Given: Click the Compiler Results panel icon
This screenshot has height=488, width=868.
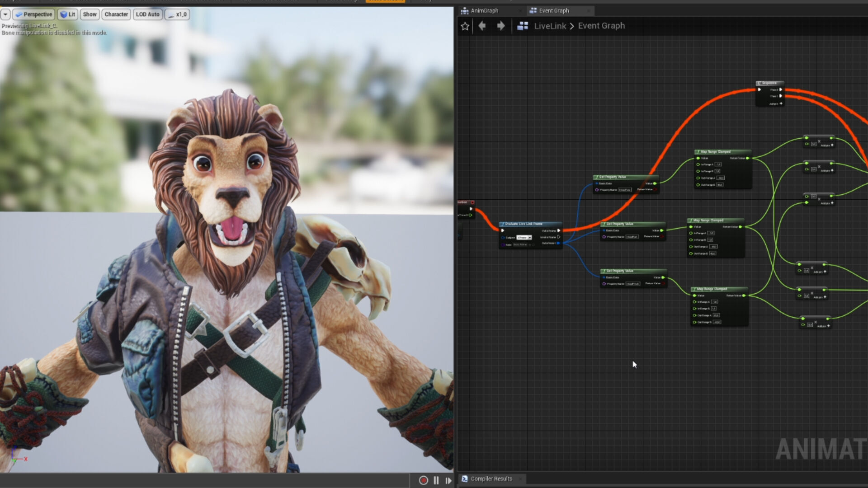Looking at the screenshot, I should pyautogui.click(x=464, y=479).
